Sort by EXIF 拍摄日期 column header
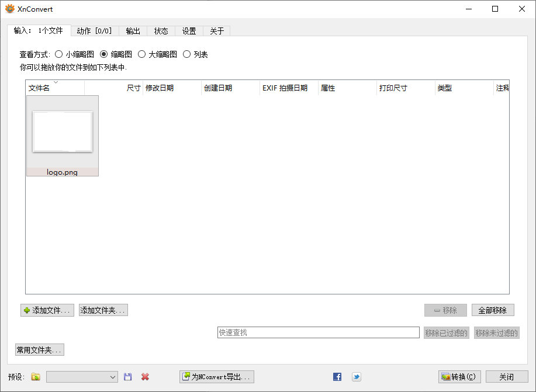This screenshot has height=392, width=536. tap(289, 88)
